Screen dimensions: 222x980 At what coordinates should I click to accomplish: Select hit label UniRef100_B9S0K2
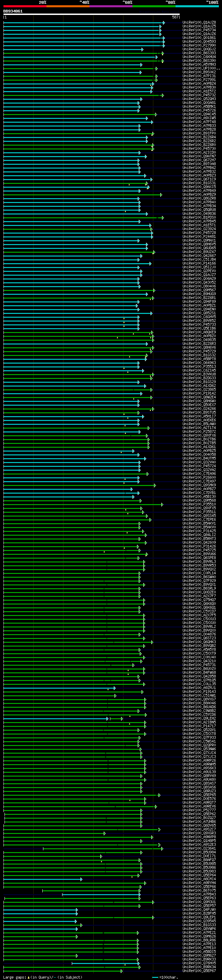199,72
